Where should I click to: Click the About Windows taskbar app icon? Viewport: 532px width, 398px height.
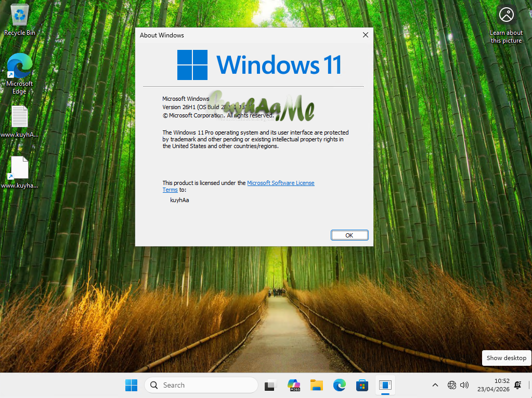pos(385,385)
